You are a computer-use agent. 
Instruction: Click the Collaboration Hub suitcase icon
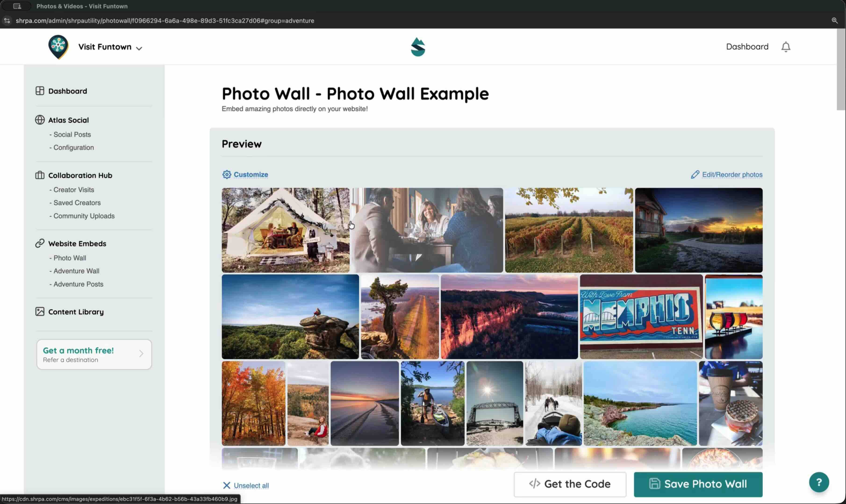point(40,175)
